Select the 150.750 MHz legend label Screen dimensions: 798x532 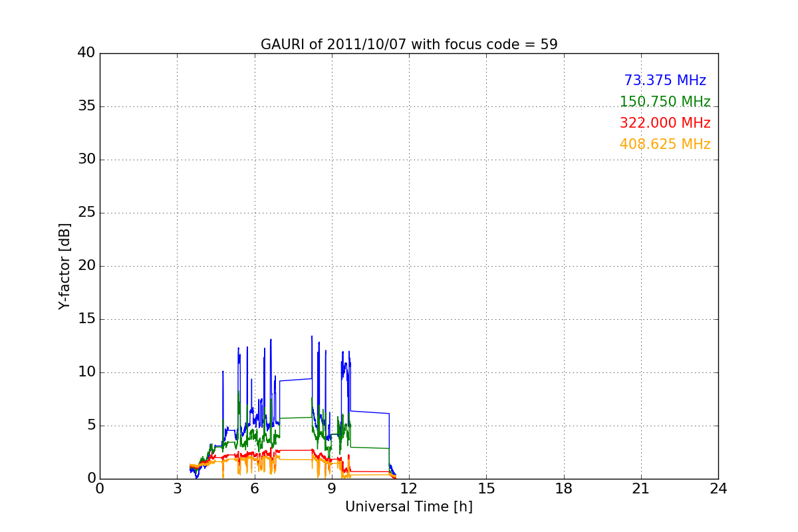665,102
